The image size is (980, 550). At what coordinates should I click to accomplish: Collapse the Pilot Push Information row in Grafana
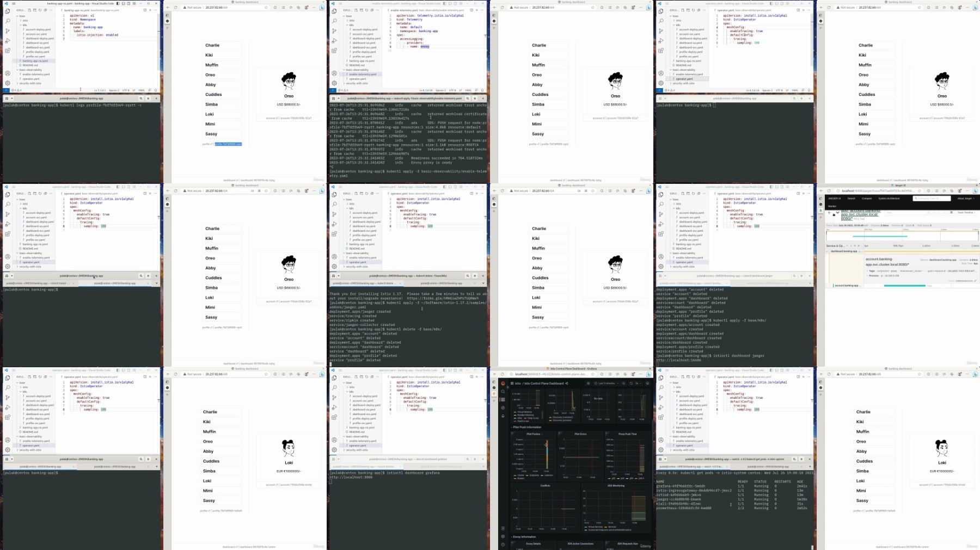527,427
